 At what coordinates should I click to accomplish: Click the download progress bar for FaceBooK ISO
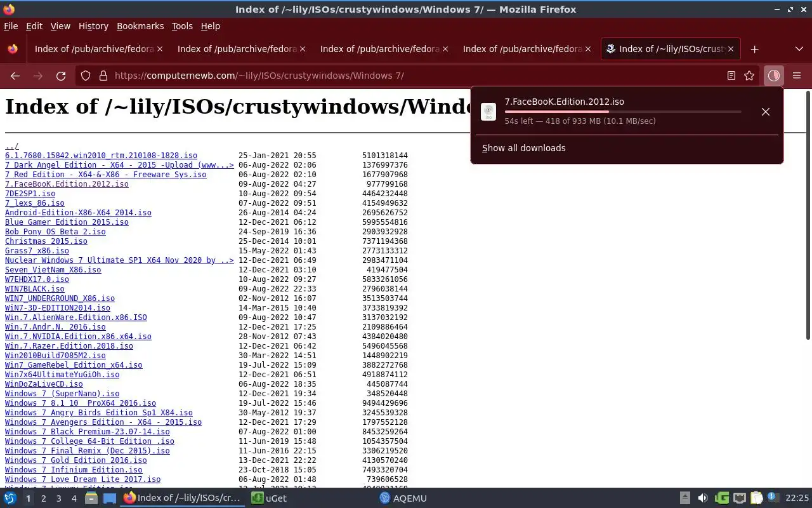point(623,112)
